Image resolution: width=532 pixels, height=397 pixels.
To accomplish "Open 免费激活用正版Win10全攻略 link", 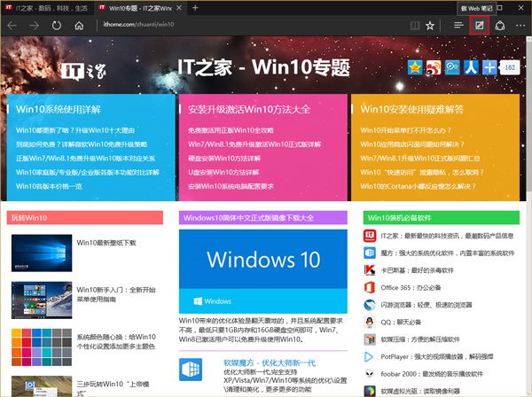I will [x=231, y=130].
